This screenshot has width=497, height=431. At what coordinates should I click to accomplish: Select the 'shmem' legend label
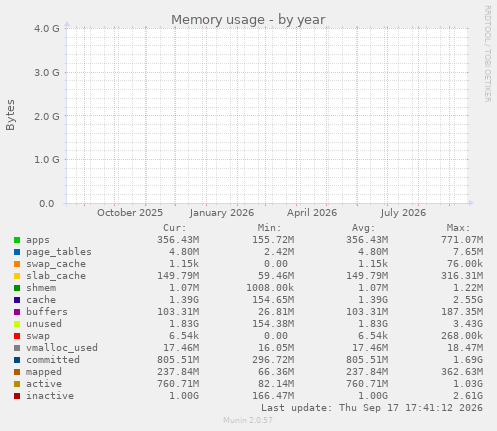pos(41,288)
